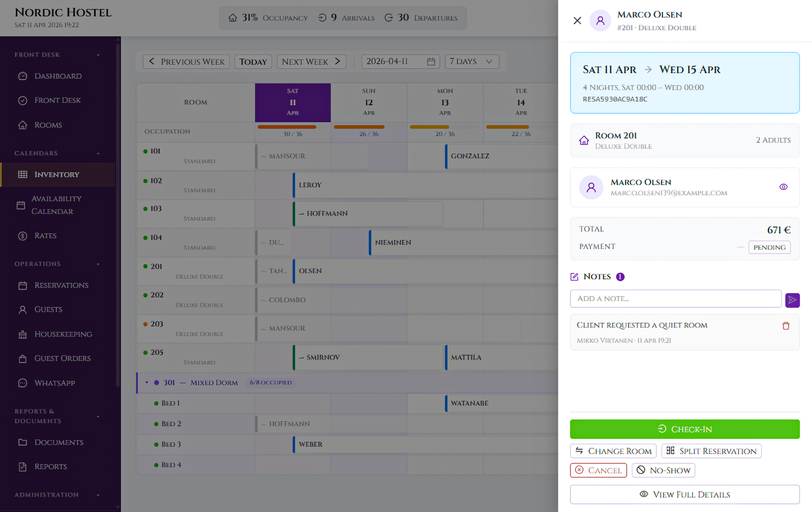Click Saturday occupancy bar showing 30/36
This screenshot has height=512, width=812.
tap(287, 127)
